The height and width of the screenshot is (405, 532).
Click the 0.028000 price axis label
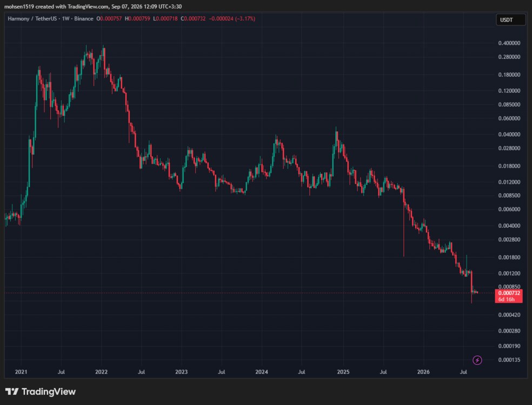509,148
